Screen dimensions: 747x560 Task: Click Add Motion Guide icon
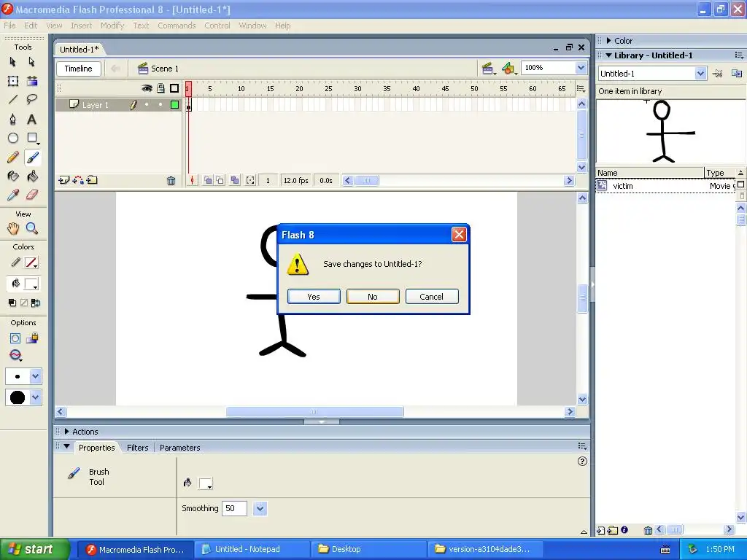click(78, 180)
